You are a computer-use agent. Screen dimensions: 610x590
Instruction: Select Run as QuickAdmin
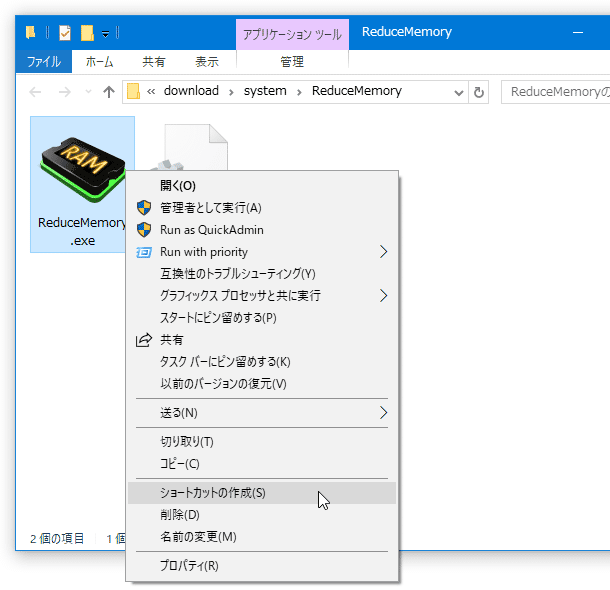(x=262, y=230)
